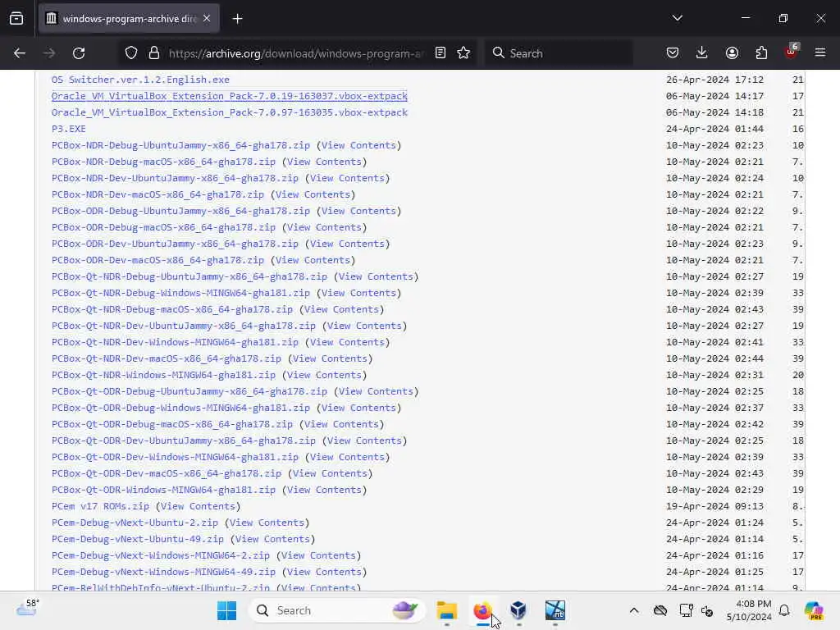This screenshot has height=630, width=840.
Task: Open the Firefox account icon
Action: [x=732, y=53]
